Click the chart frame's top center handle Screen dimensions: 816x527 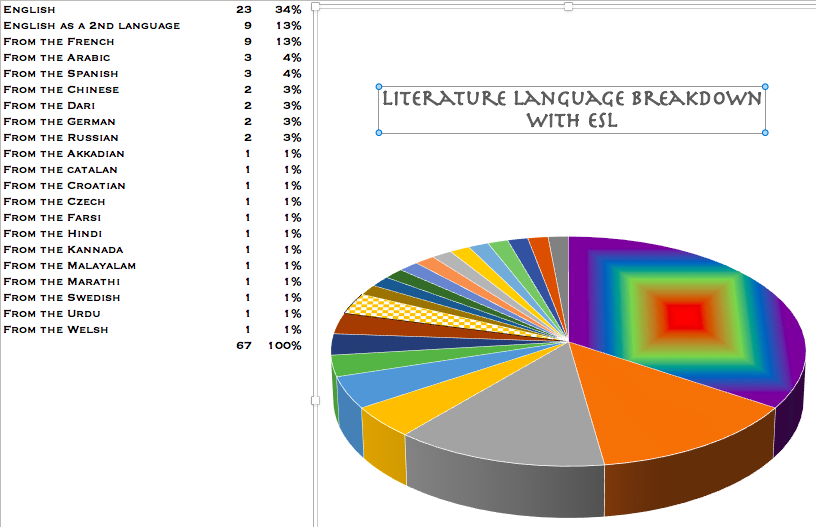click(568, 6)
